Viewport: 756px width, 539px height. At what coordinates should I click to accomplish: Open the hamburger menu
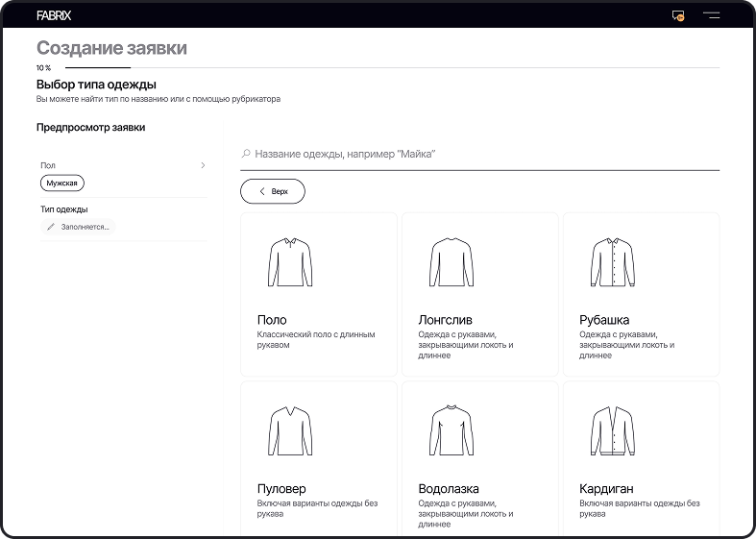[711, 15]
